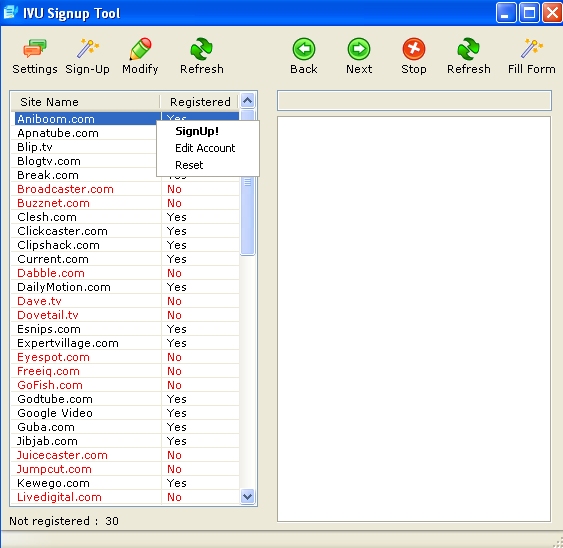The image size is (563, 548).
Task: Sort by the Site Name column header
Action: [x=85, y=102]
